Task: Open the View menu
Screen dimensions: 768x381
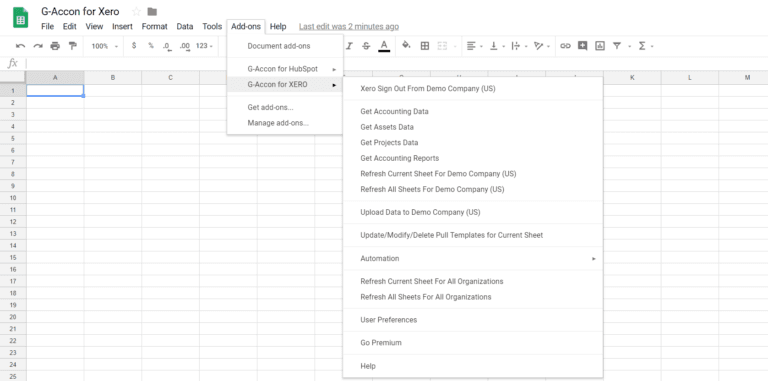Action: tap(94, 26)
